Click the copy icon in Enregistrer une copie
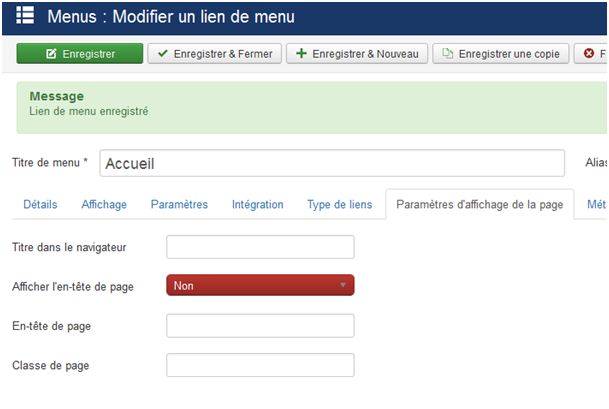This screenshot has height=409, width=609. 448,53
